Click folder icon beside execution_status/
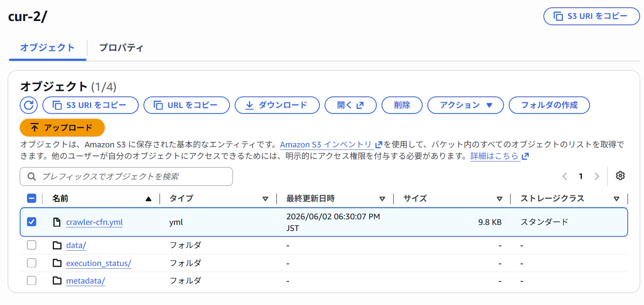 (57, 263)
